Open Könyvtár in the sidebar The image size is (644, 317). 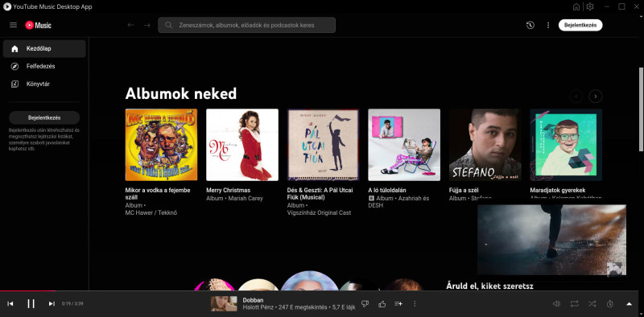[x=44, y=84]
